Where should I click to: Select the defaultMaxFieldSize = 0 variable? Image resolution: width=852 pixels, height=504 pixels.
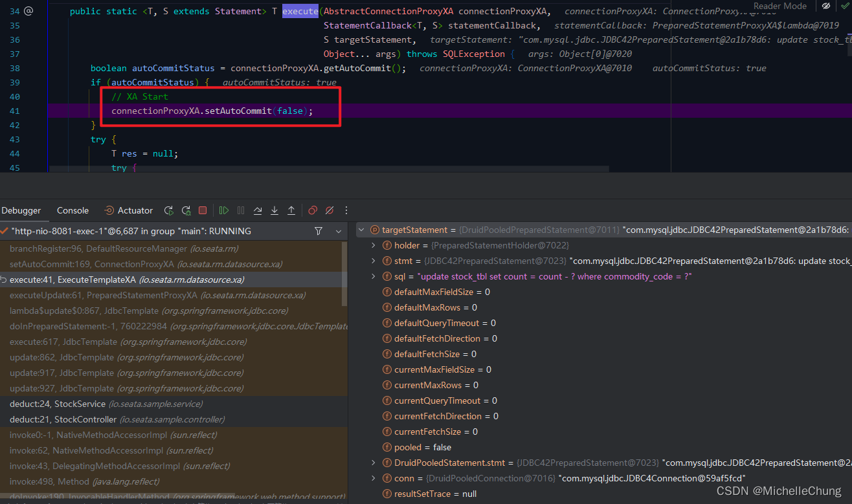point(442,292)
